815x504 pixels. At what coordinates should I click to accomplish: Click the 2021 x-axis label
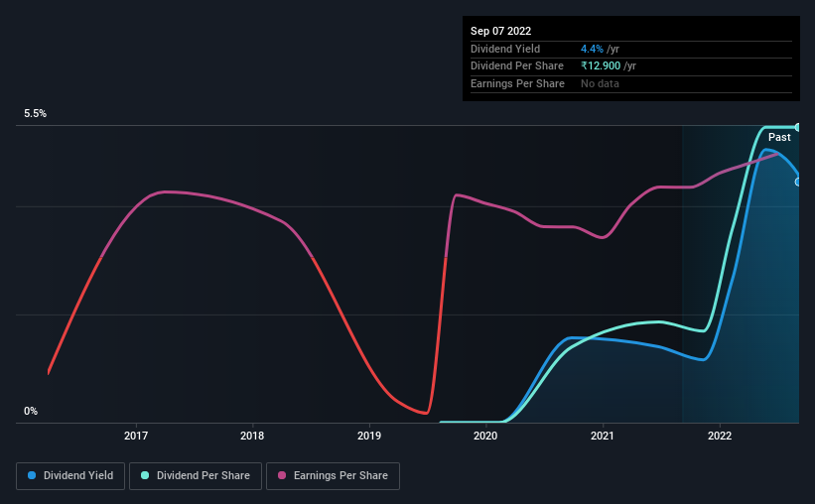(603, 436)
